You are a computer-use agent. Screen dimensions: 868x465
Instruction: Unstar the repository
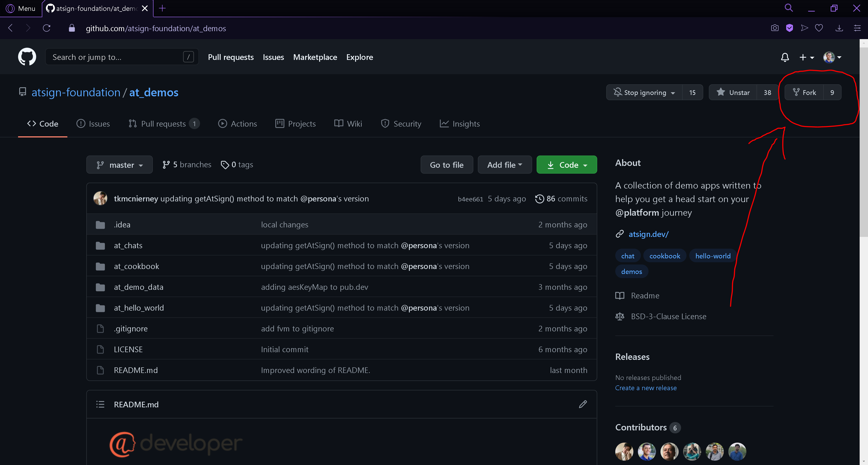coord(733,92)
